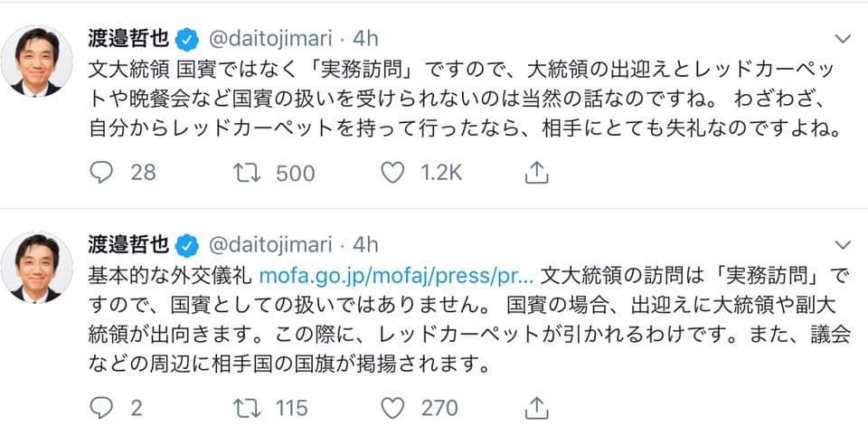This screenshot has width=868, height=436.
Task: Open 渡邉哲也 profile name in second tweet
Action: click(129, 244)
